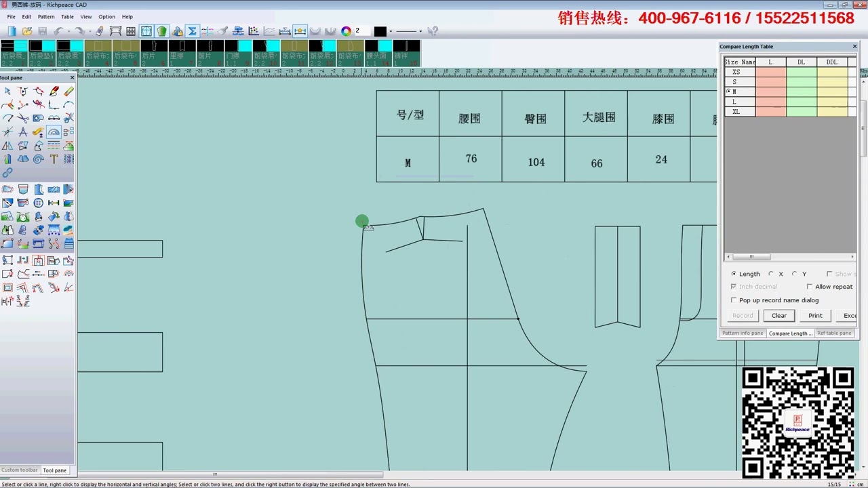Select pattern piece thumbnail number 8 前片
Viewport: 868px width, 488px height.
[210, 54]
